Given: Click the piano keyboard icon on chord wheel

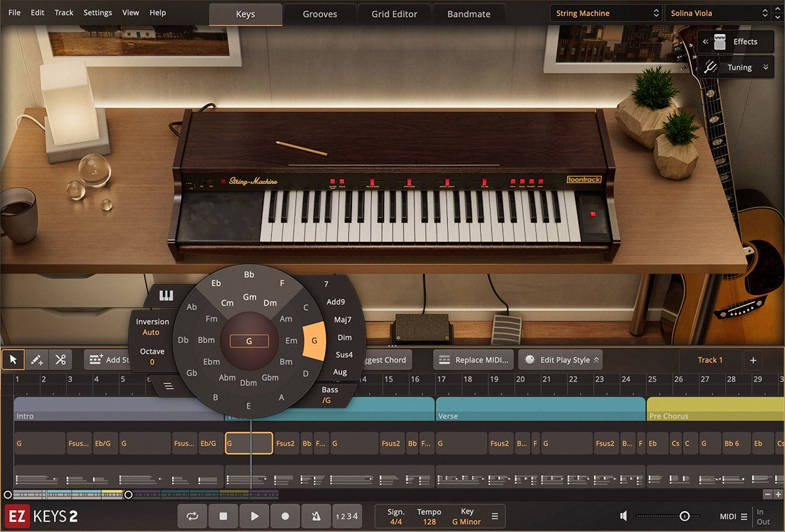Looking at the screenshot, I should 166,296.
